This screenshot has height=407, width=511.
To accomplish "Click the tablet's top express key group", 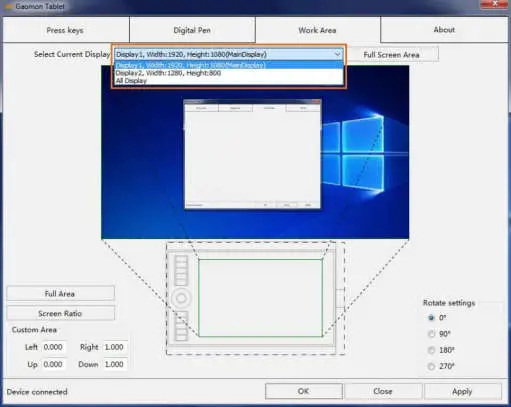I will 181,269.
